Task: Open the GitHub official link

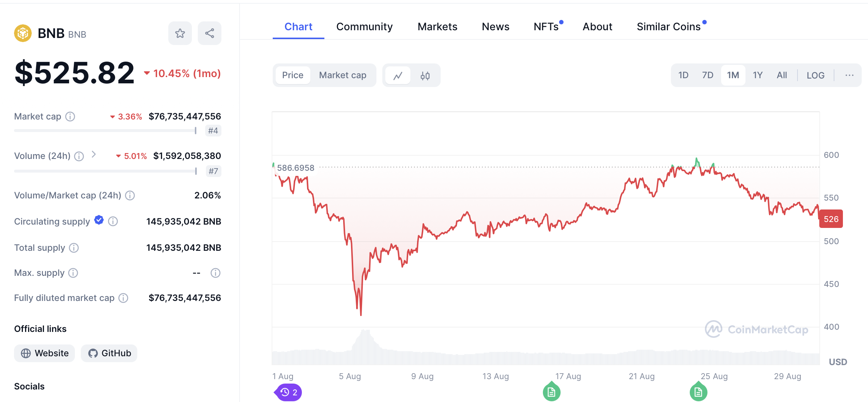Action: click(x=109, y=353)
